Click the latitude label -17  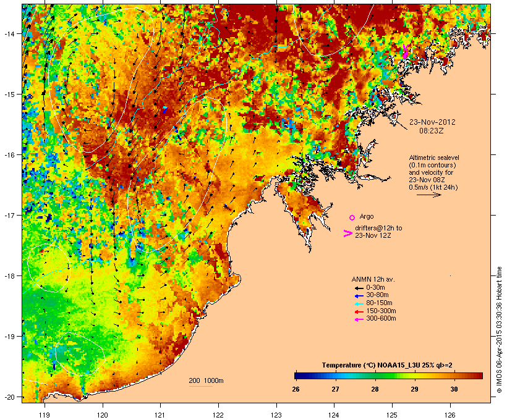click(x=9, y=215)
